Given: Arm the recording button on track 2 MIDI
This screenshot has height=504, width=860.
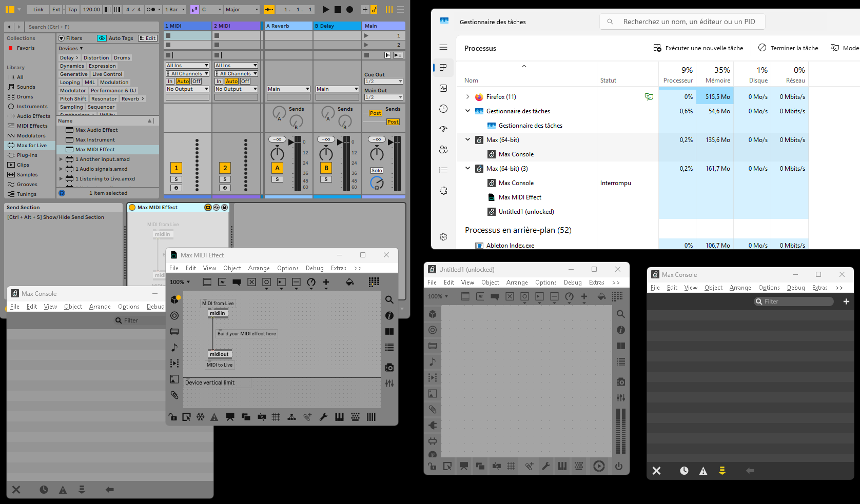Looking at the screenshot, I should (x=225, y=188).
